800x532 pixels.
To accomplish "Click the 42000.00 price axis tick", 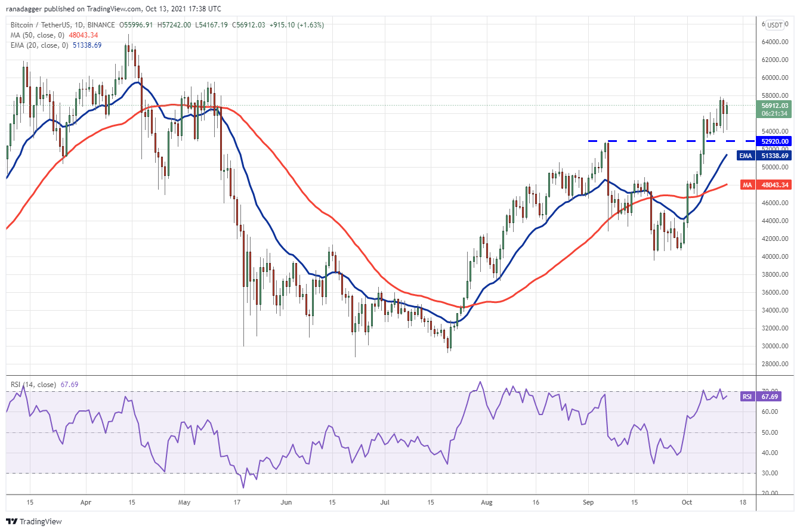I will [x=775, y=239].
